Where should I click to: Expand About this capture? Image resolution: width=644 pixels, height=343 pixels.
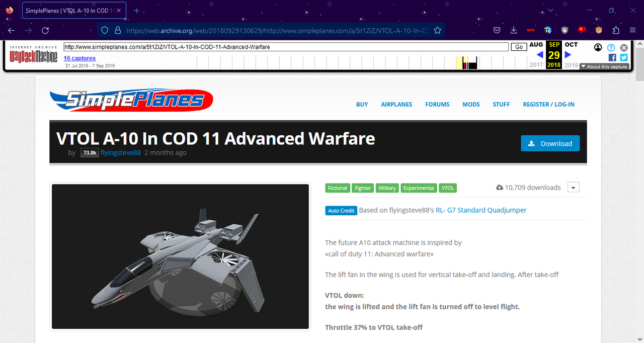(x=604, y=66)
